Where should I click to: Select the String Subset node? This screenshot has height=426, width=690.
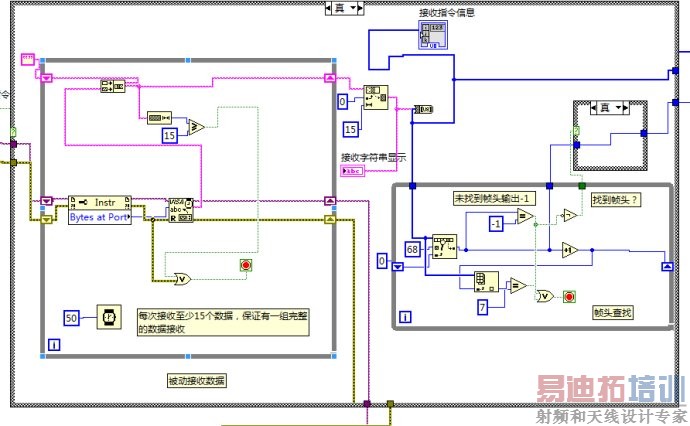point(376,97)
